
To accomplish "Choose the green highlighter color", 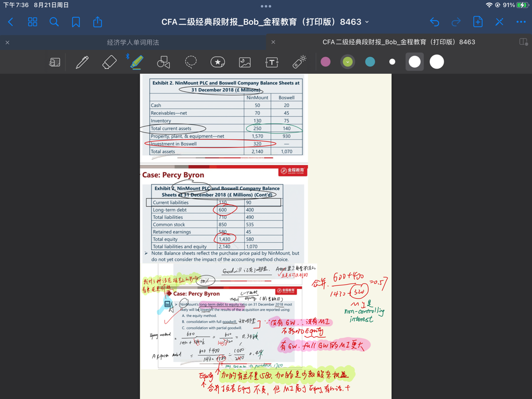I will click(348, 62).
